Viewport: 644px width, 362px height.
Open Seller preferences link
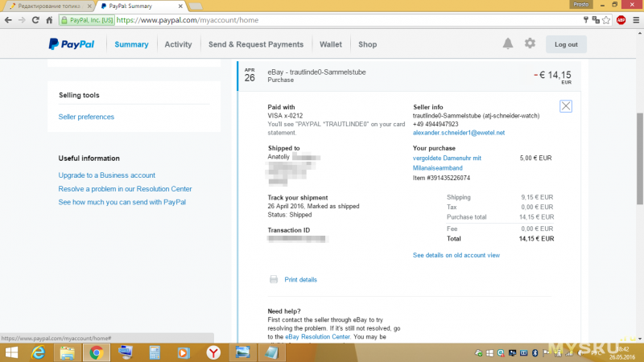coord(86,117)
